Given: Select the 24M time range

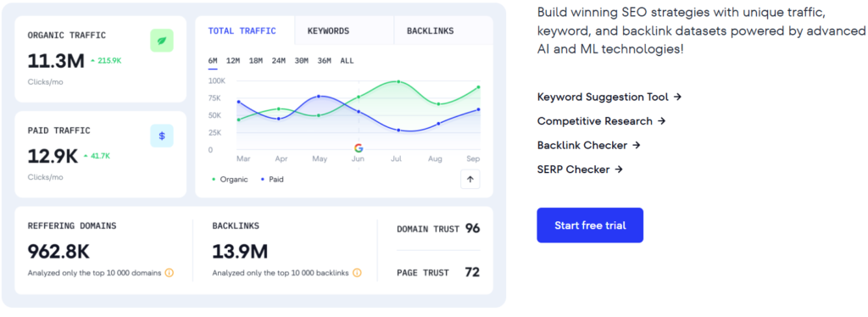Looking at the screenshot, I should [278, 61].
